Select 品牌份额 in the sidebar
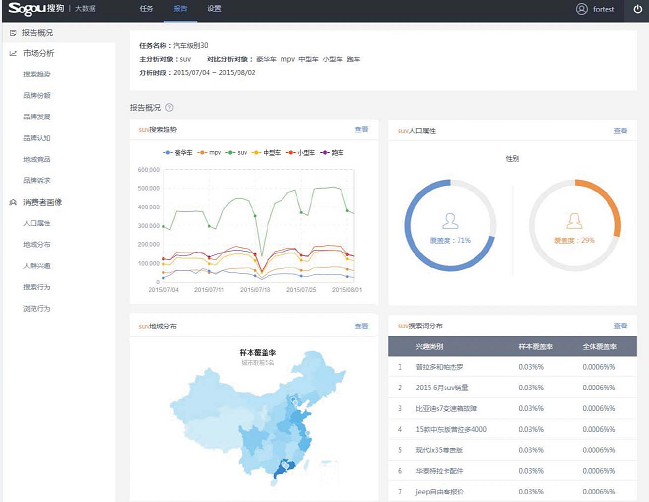Image resolution: width=649 pixels, height=502 pixels. [x=36, y=96]
